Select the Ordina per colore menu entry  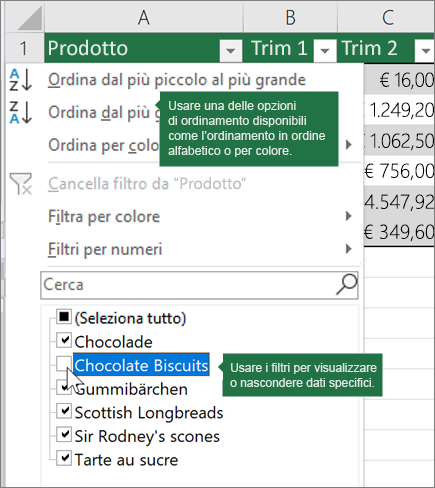point(104,145)
